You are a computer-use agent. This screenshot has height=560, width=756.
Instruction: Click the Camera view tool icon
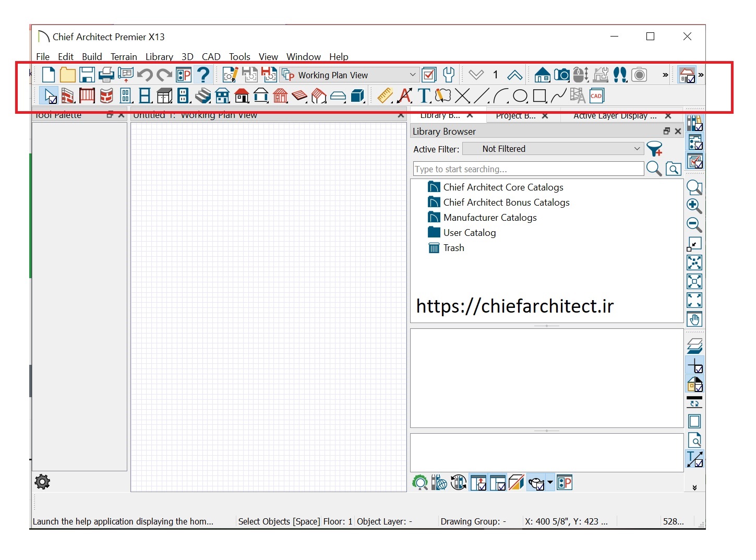coord(561,75)
